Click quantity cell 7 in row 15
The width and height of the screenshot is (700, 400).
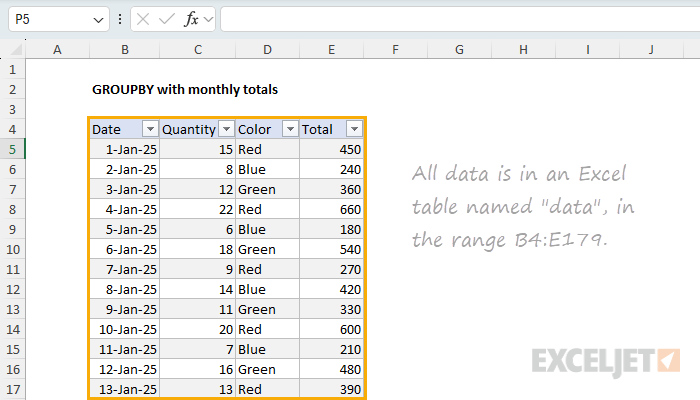click(x=198, y=350)
